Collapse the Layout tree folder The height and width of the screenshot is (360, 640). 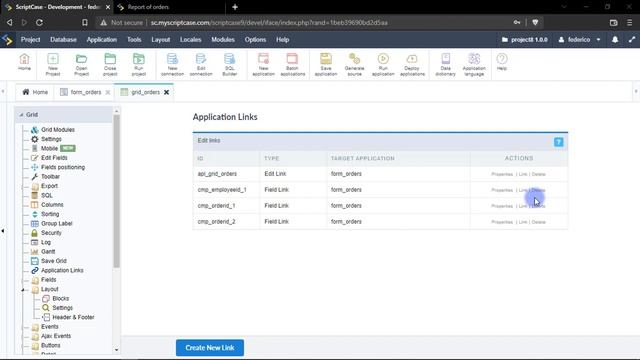pyautogui.click(x=23, y=289)
